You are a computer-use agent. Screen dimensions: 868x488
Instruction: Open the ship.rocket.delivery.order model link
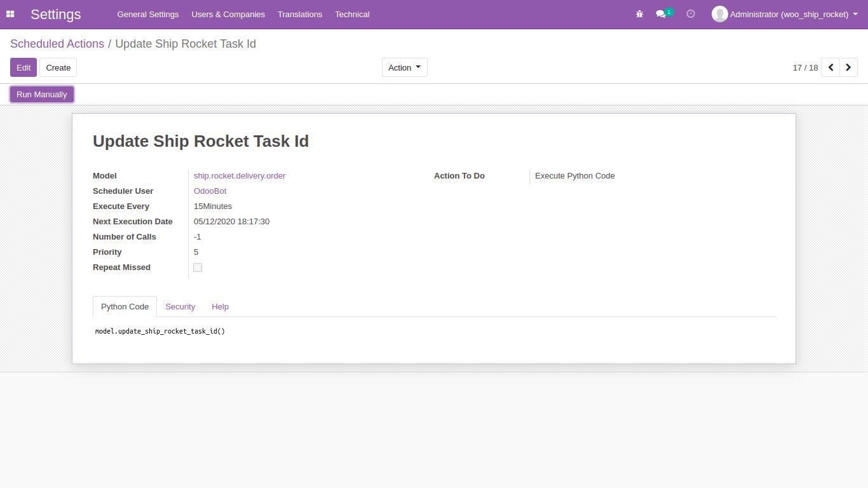(x=240, y=175)
